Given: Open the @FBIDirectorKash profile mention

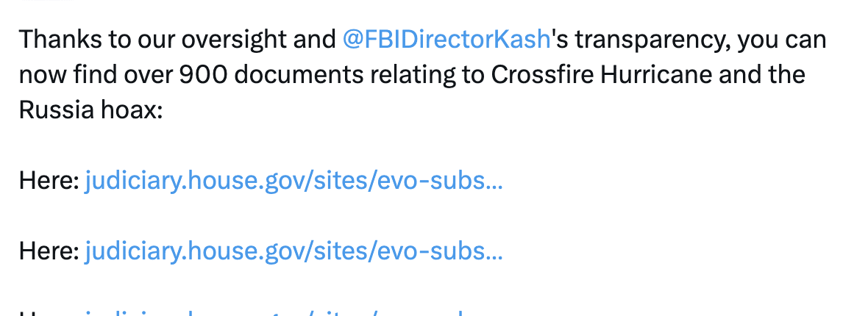Looking at the screenshot, I should coord(447,39).
